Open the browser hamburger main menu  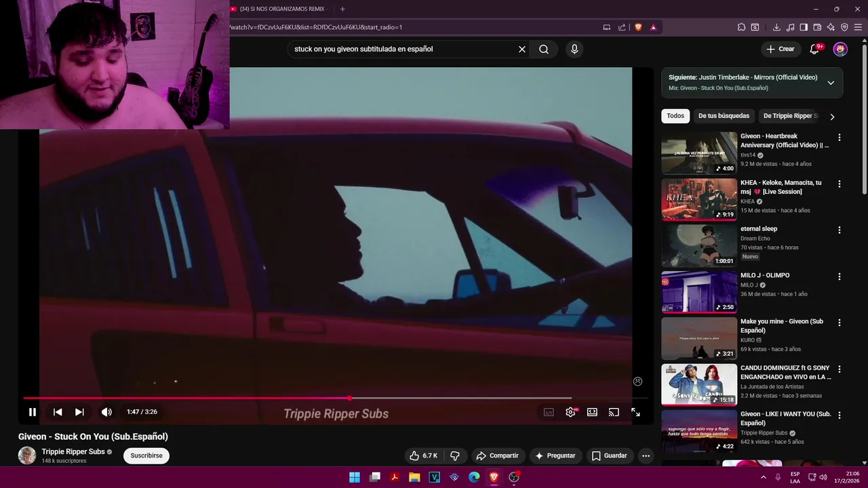click(x=858, y=27)
